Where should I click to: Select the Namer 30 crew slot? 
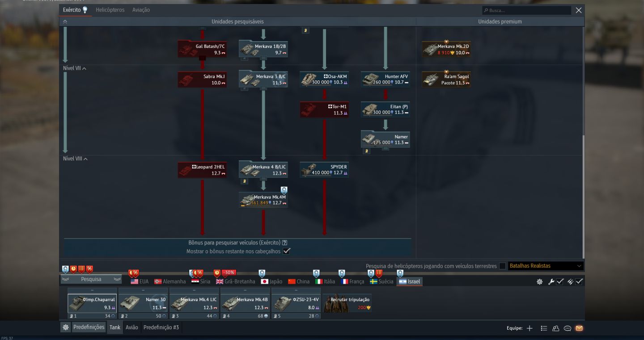(143, 303)
